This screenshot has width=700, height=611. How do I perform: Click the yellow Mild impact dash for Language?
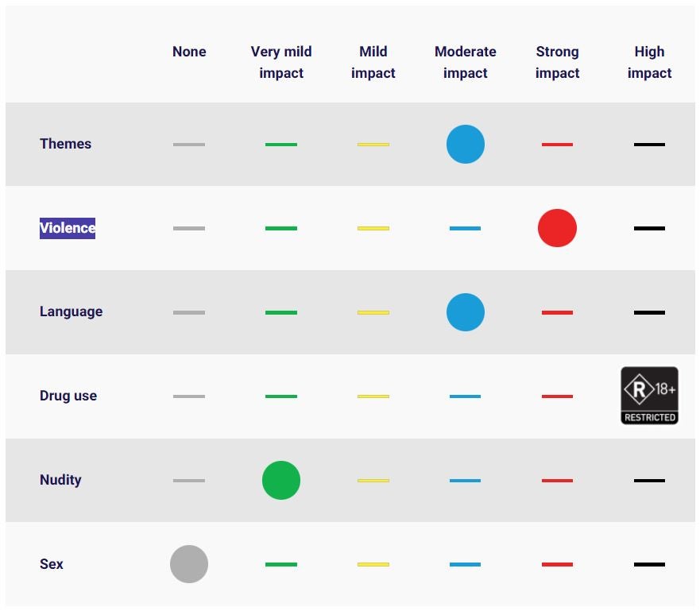[x=373, y=312]
